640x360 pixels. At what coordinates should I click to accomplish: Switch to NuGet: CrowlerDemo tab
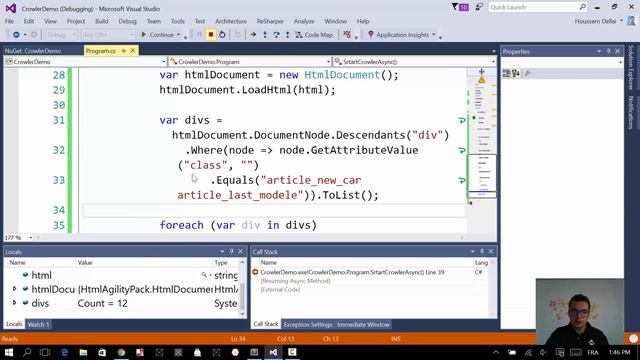point(33,51)
